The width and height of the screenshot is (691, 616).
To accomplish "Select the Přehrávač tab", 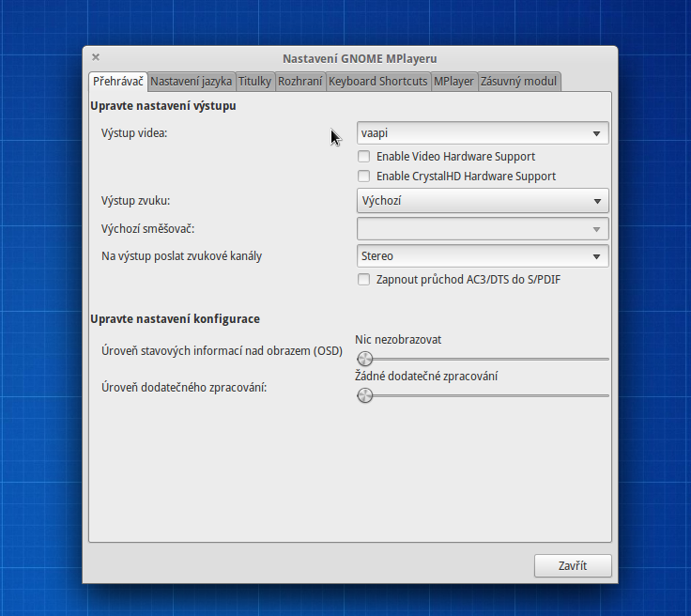I will coord(118,82).
